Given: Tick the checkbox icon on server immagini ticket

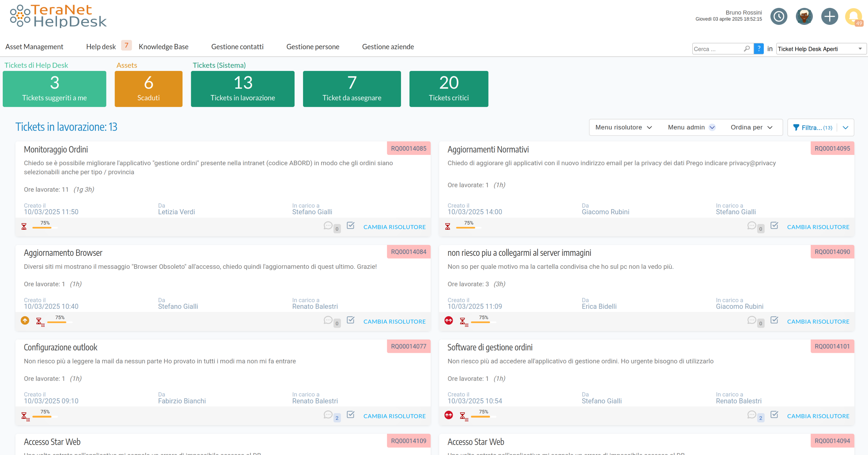Looking at the screenshot, I should point(774,320).
